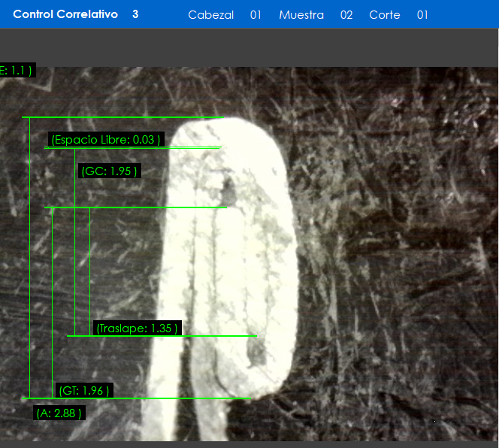Click the Control Correlativo header label
Screen dimensions: 499x448
tap(65, 14)
